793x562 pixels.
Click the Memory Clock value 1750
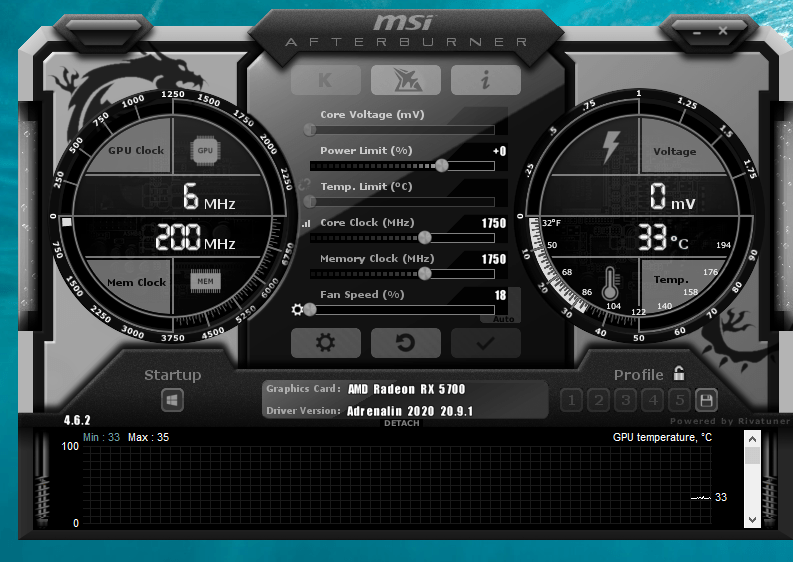coord(494,259)
